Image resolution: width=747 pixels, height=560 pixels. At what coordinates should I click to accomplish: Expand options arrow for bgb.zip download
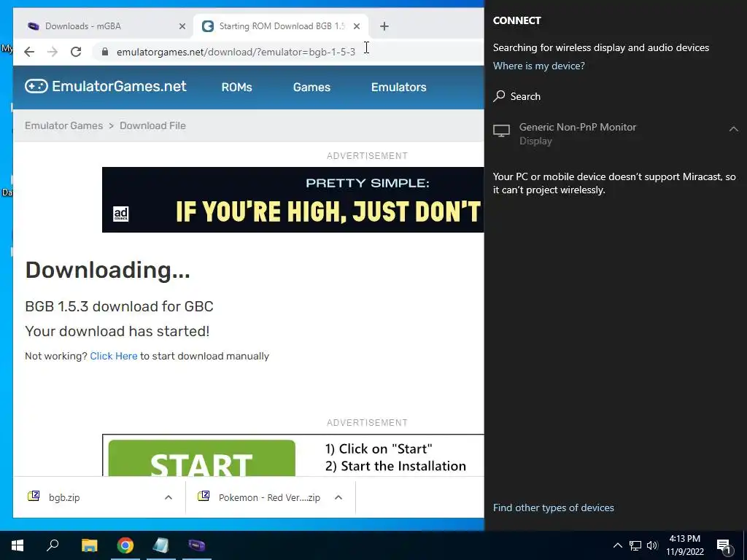[x=169, y=497]
